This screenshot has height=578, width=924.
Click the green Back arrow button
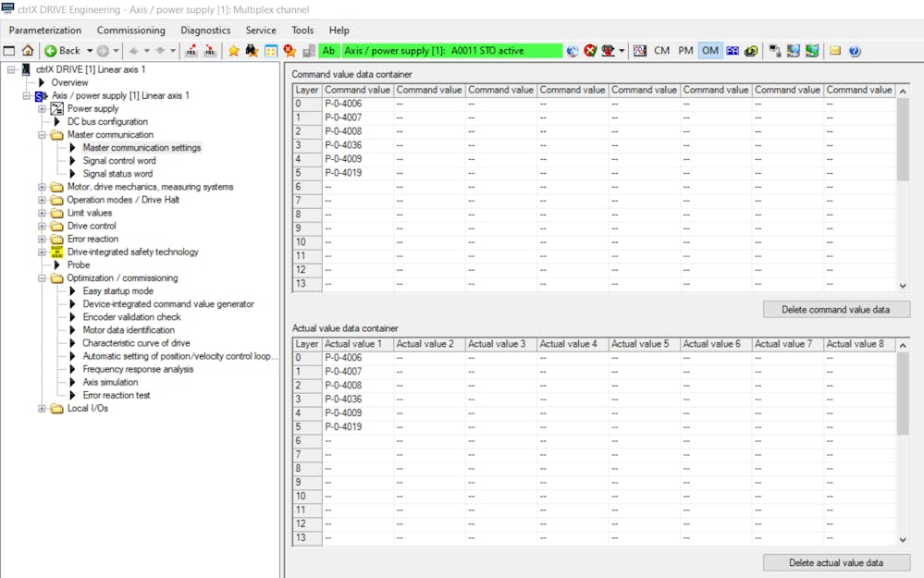[x=51, y=51]
